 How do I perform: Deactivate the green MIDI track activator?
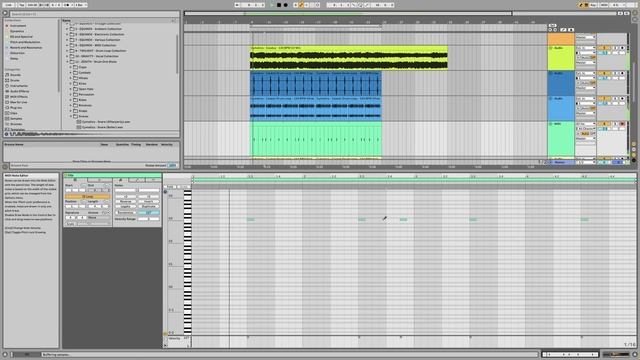click(x=603, y=124)
